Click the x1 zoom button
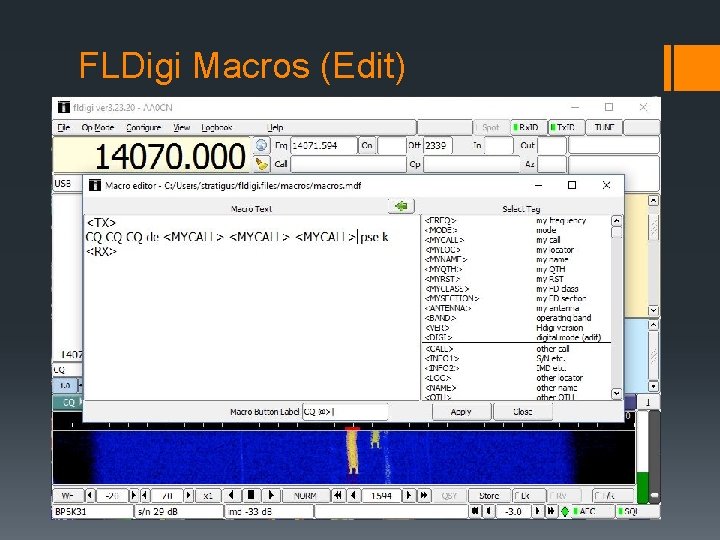This screenshot has width=720, height=540. coord(208,495)
